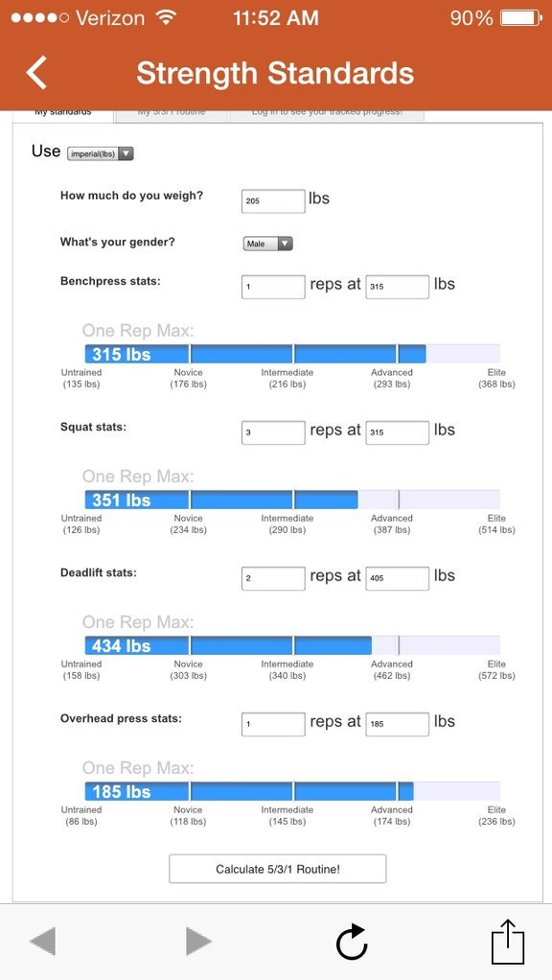552x980 pixels.
Task: Click the Benchpress reps input field
Action: (273, 287)
